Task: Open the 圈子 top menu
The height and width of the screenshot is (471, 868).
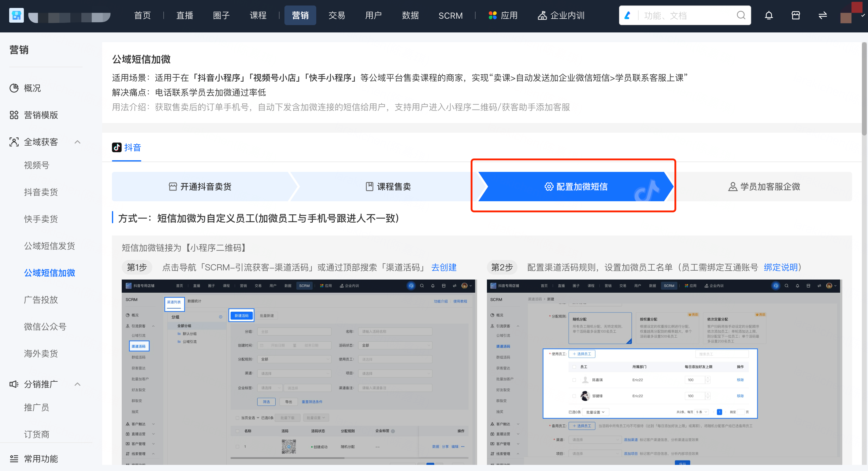Action: pyautogui.click(x=221, y=16)
